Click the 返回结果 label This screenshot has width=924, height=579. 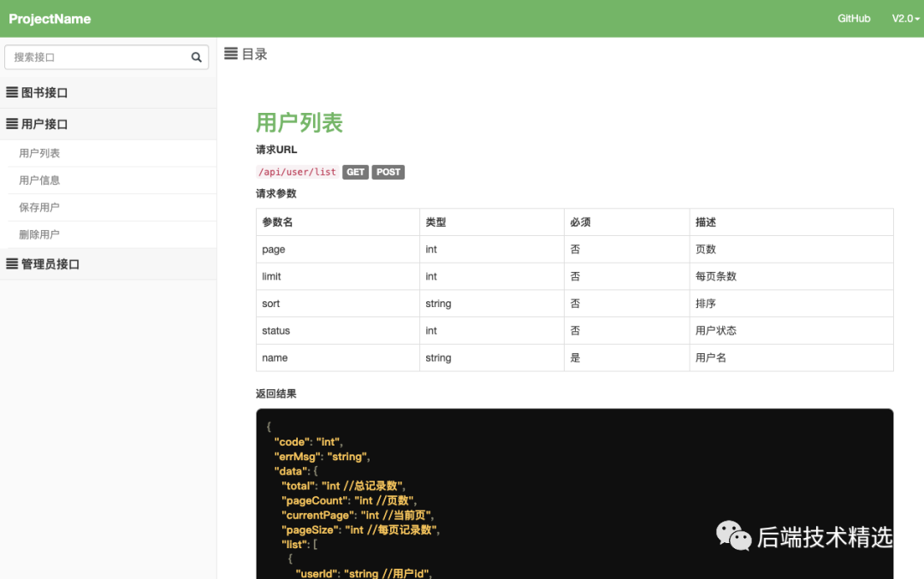point(275,393)
